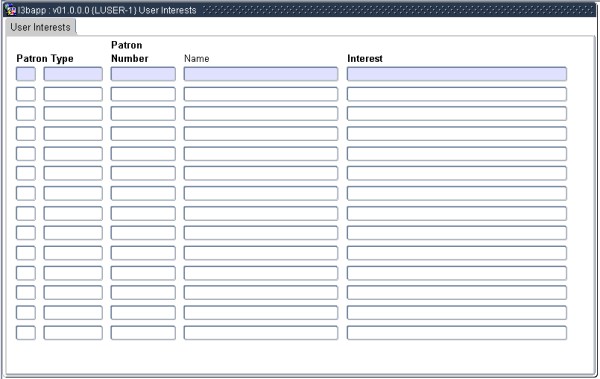Click the Name column header label
Viewport: 600px width, 379px height.
click(197, 59)
